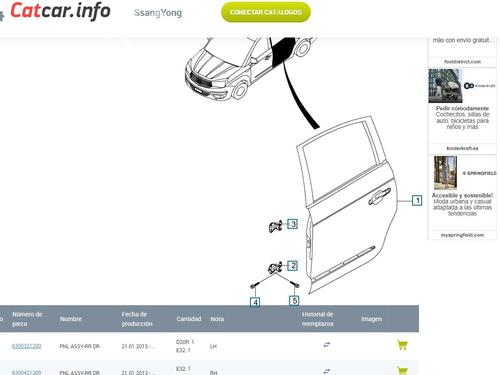Visit myspringfield.com ad link

462,235
